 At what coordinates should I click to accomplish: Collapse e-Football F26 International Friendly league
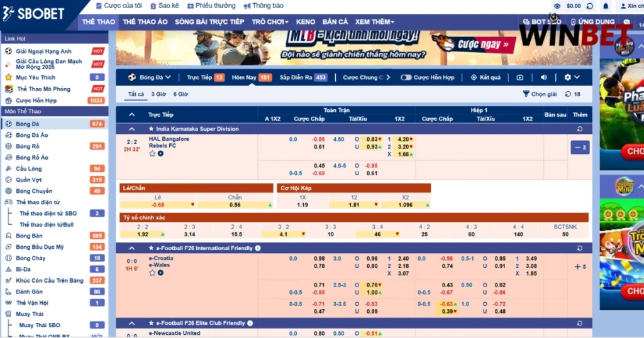coord(132,248)
